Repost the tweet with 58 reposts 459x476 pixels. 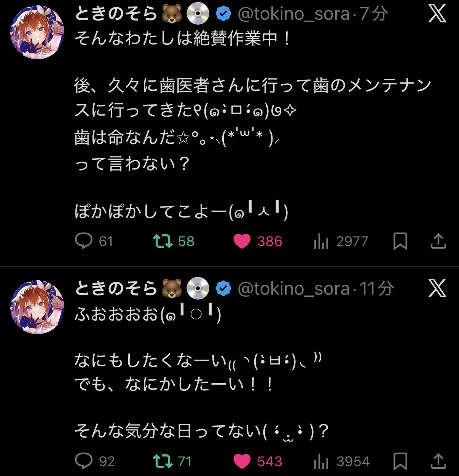(x=163, y=241)
